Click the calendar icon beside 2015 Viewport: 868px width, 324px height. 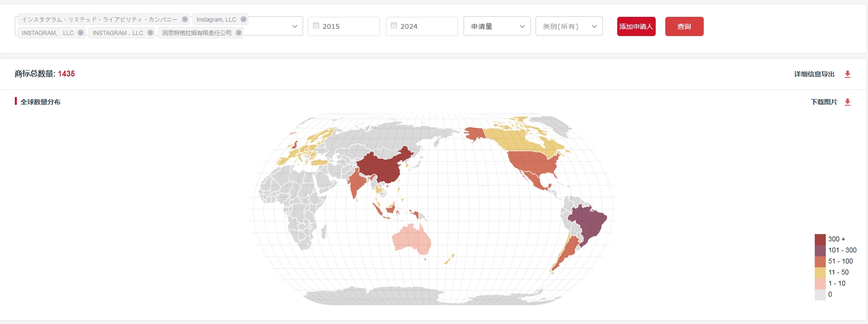pos(316,26)
